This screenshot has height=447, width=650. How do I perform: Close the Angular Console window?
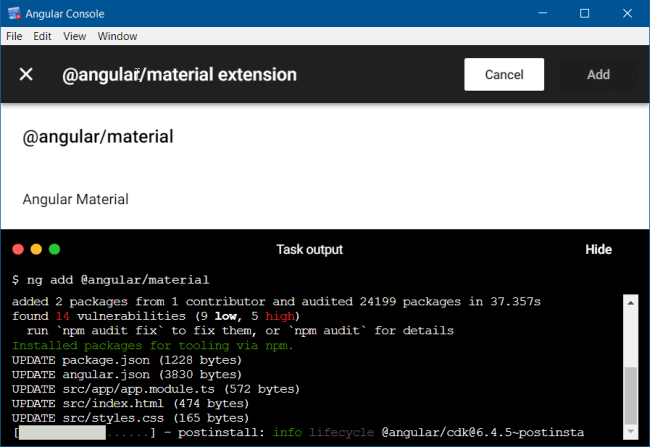coord(627,13)
